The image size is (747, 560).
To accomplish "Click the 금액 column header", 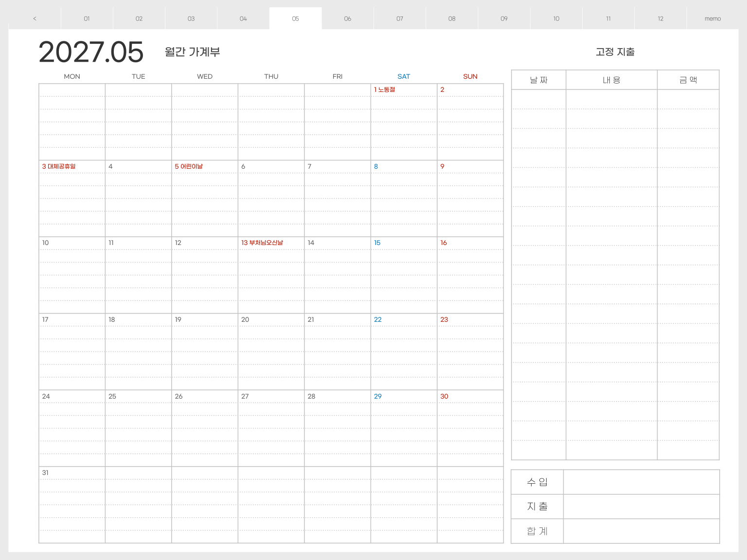I will [x=688, y=80].
